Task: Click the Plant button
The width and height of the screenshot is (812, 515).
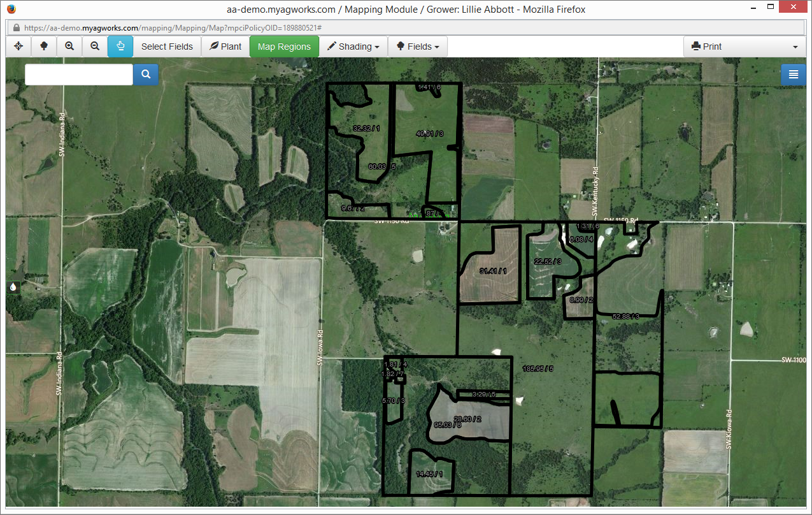Action: tap(225, 47)
